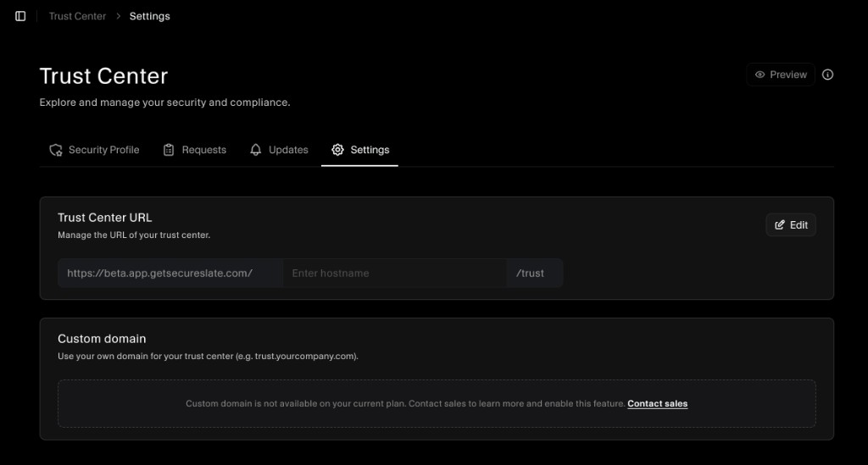The width and height of the screenshot is (868, 465).
Task: Open the Updates tab
Action: tap(279, 150)
